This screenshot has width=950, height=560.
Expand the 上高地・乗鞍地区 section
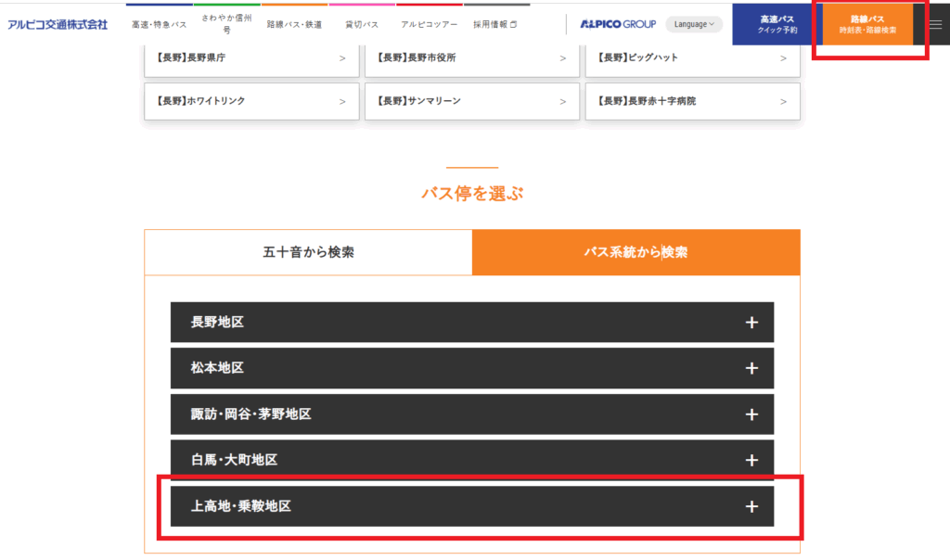471,506
